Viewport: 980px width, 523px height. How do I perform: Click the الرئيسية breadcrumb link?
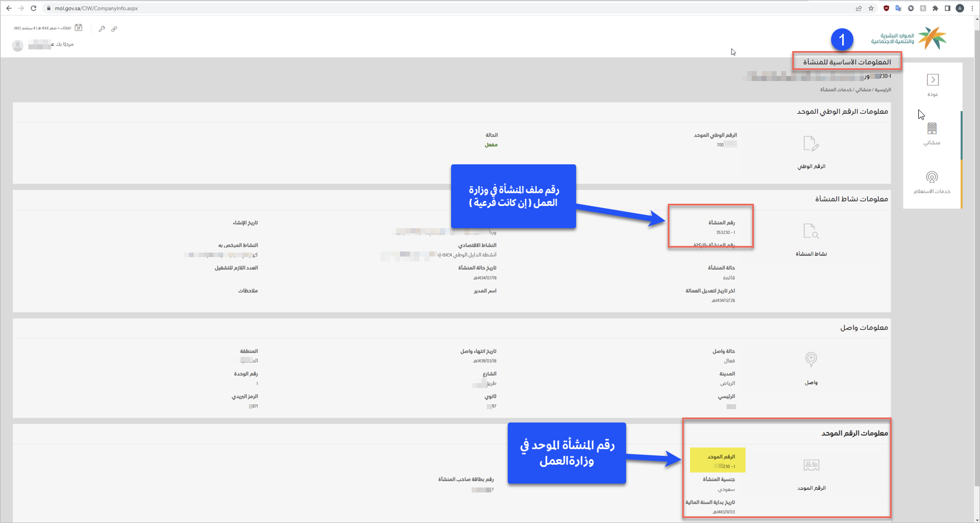883,90
